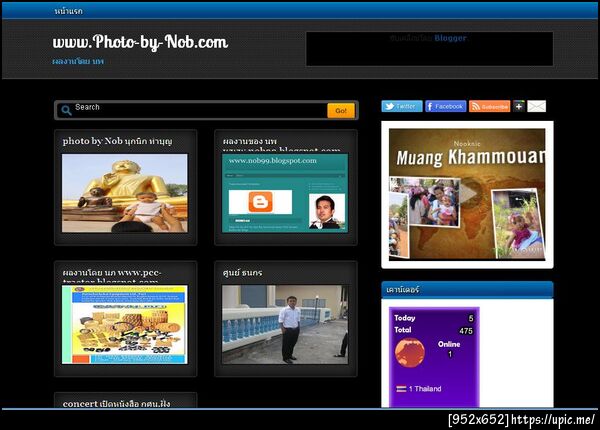The image size is (600, 430).
Task: Open the Blogger link in the header box
Action: click(x=450, y=38)
